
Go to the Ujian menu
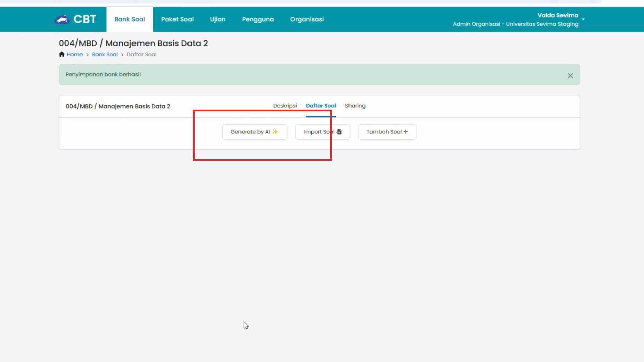tap(218, 19)
